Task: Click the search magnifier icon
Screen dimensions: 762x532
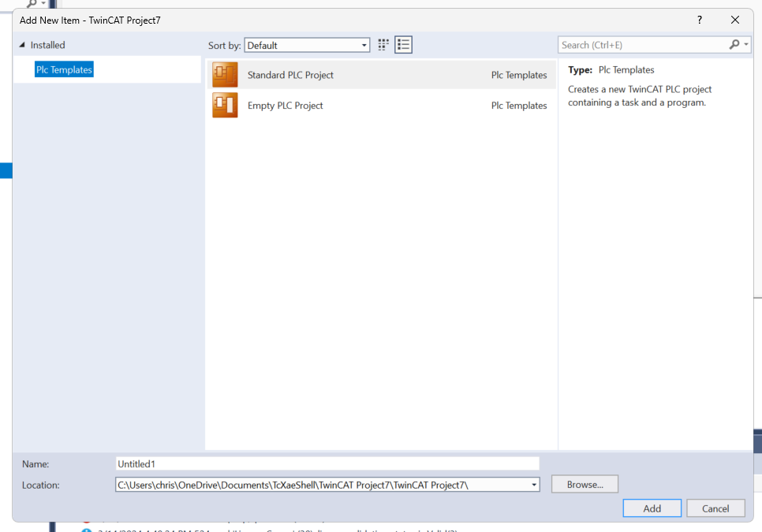Action: pos(734,45)
